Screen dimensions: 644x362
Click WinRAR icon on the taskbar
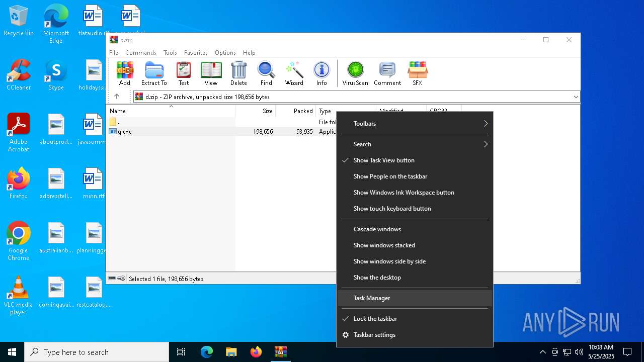281,352
